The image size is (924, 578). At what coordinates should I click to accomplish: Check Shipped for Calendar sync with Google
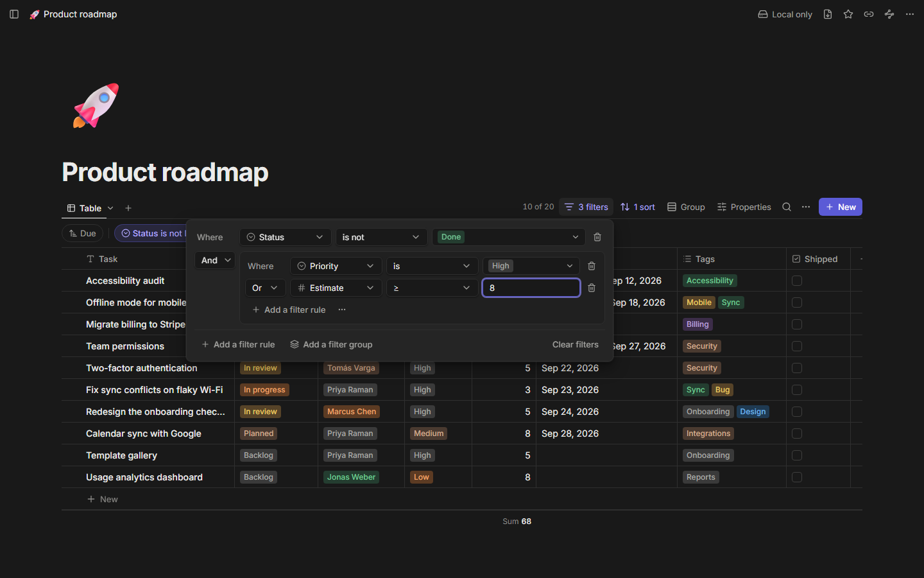point(797,433)
